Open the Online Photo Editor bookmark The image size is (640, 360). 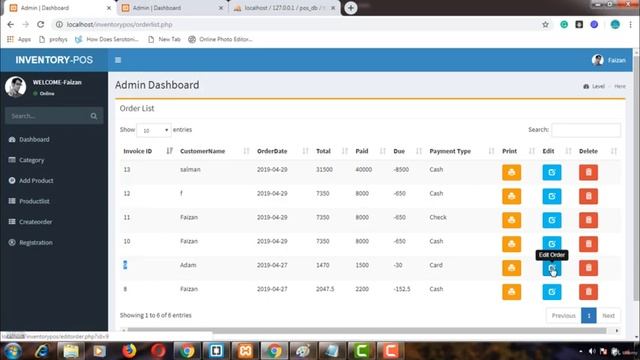coord(220,39)
